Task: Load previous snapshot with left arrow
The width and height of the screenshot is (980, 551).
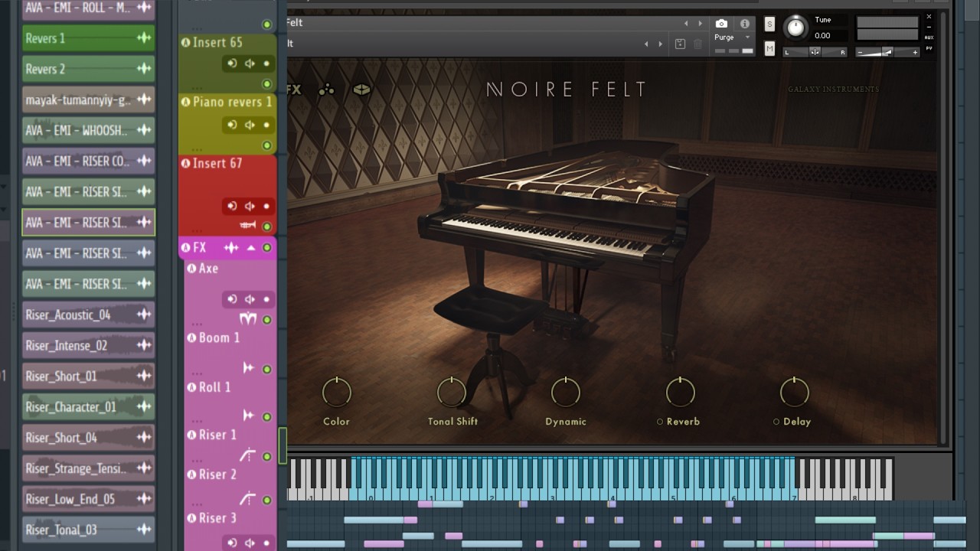Action: (647, 44)
